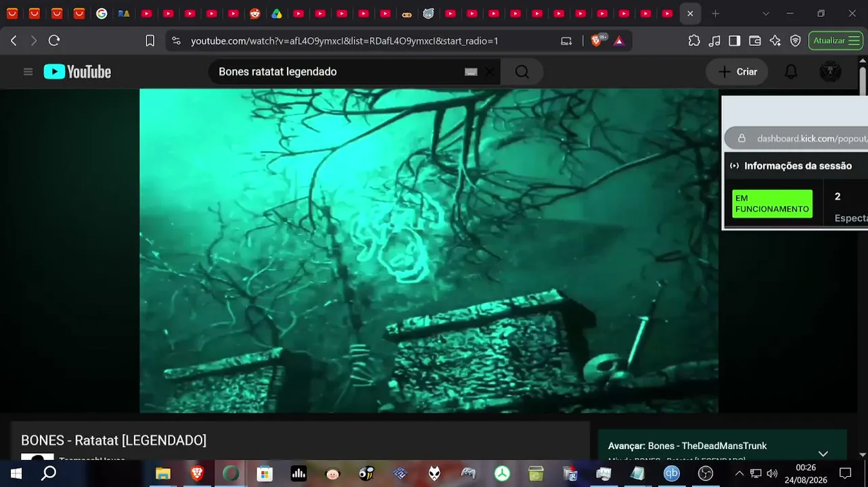Click 'Informações da sessão' in the Kick window
868x487 pixels.
(798, 166)
